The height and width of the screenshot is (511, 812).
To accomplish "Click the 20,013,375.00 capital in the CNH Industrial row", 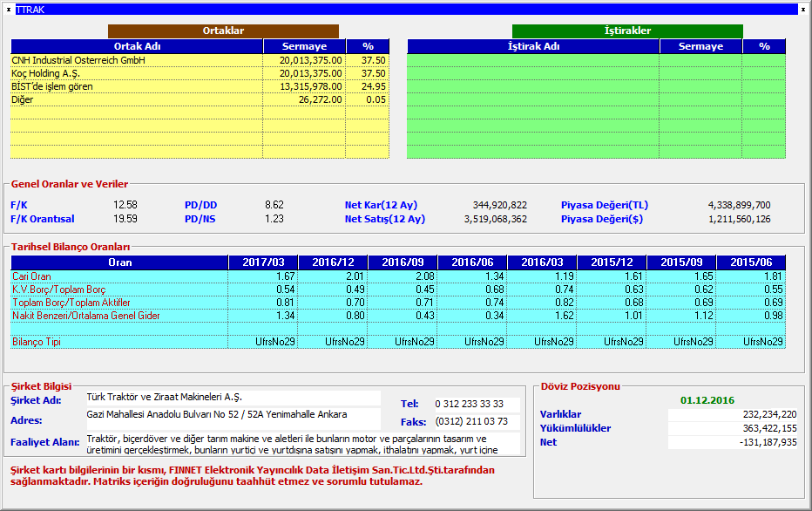I will point(311,60).
